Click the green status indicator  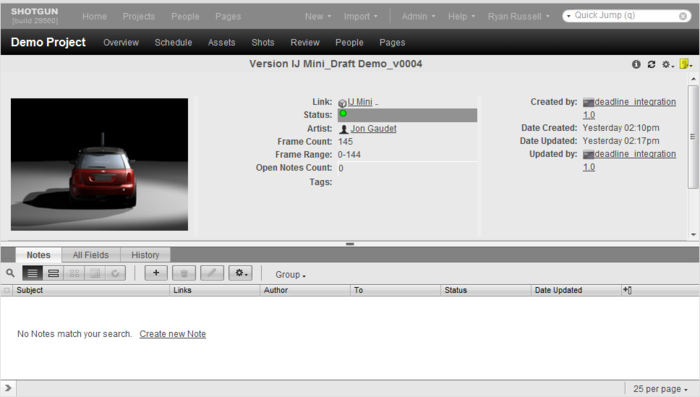[x=343, y=113]
